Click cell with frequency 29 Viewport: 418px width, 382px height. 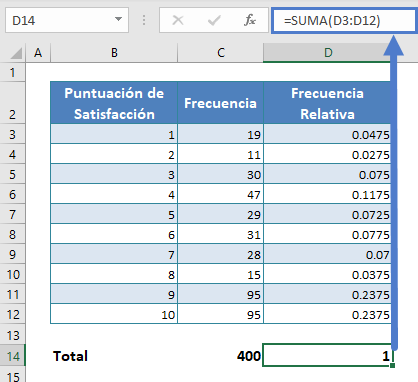coord(221,214)
